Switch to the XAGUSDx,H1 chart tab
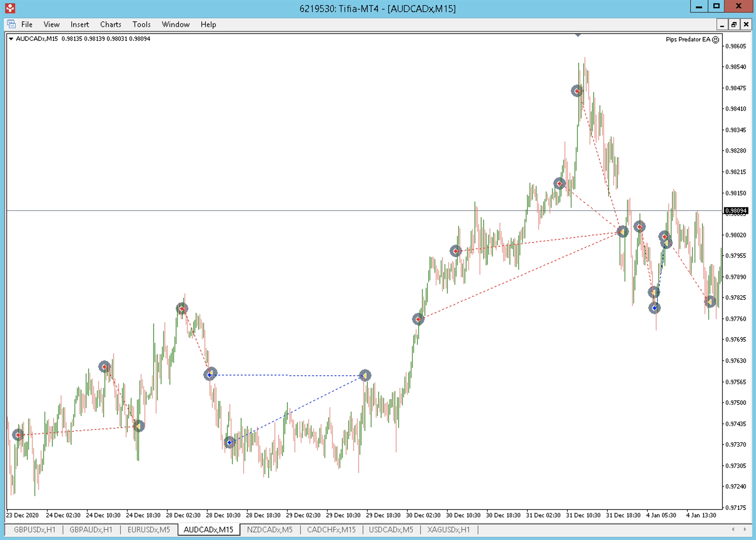The image size is (756, 540). (x=448, y=530)
